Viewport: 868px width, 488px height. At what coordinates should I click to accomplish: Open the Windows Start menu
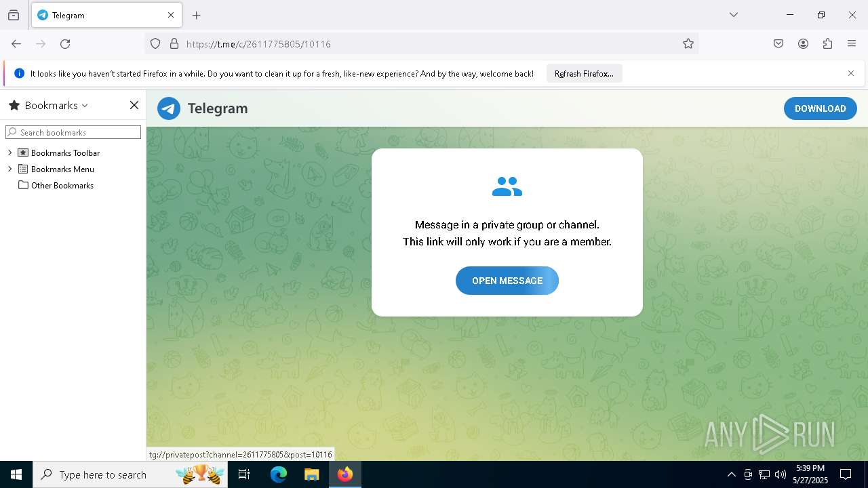tap(16, 474)
